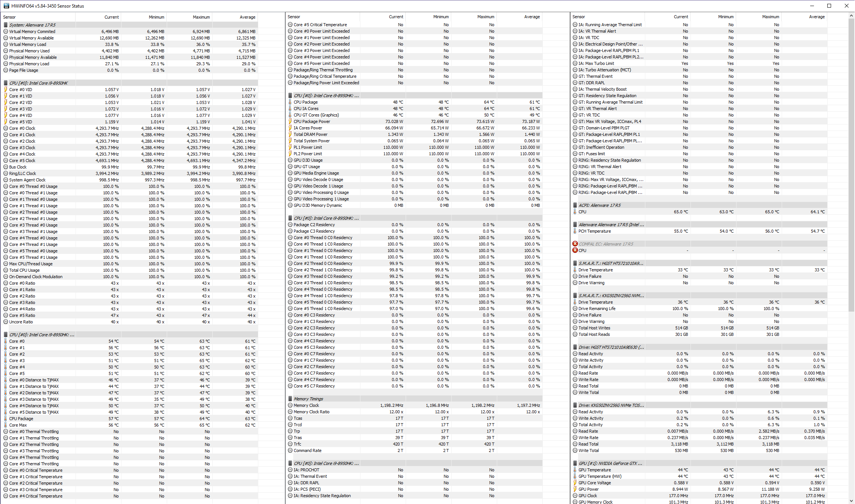Click the red X icon beside COMPAL EC header
The image size is (855, 504).
point(575,244)
